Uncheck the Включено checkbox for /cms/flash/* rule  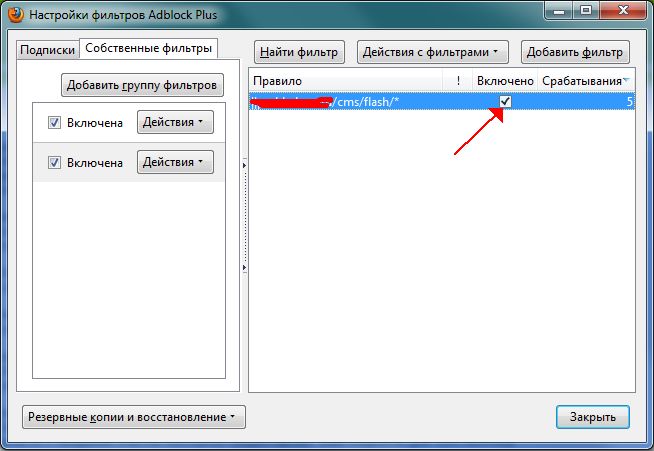[x=506, y=101]
